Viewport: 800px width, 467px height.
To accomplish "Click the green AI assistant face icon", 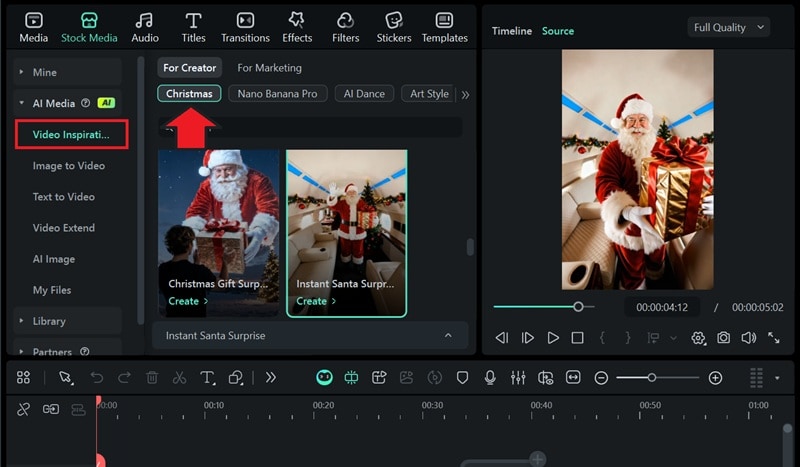I will pos(324,377).
